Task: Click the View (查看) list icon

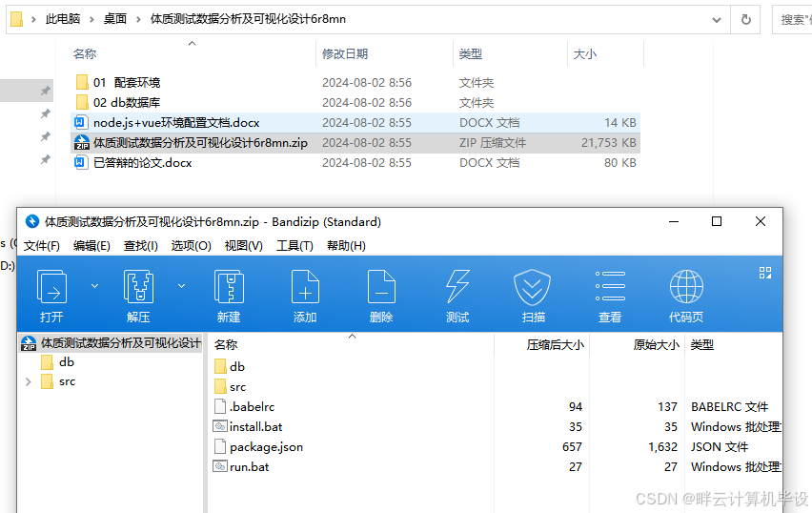Action: (610, 286)
